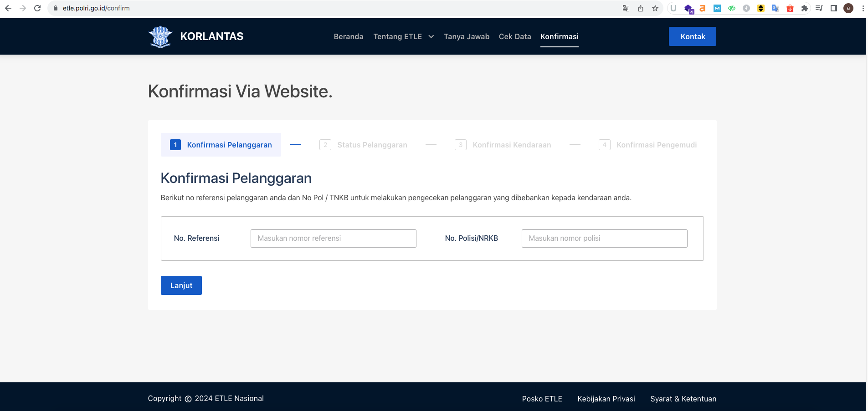Image resolution: width=868 pixels, height=411 pixels.
Task: Click the share page icon
Action: click(641, 8)
